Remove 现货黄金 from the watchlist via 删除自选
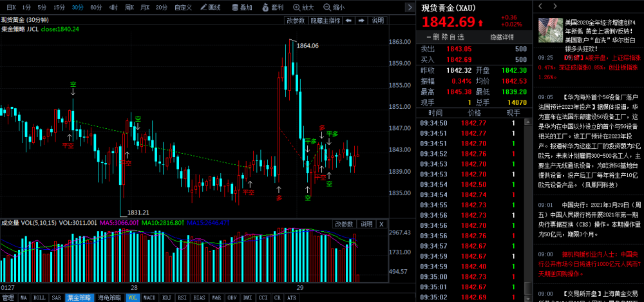Image resolution: width=644 pixels, height=302 pixels. click(445, 37)
